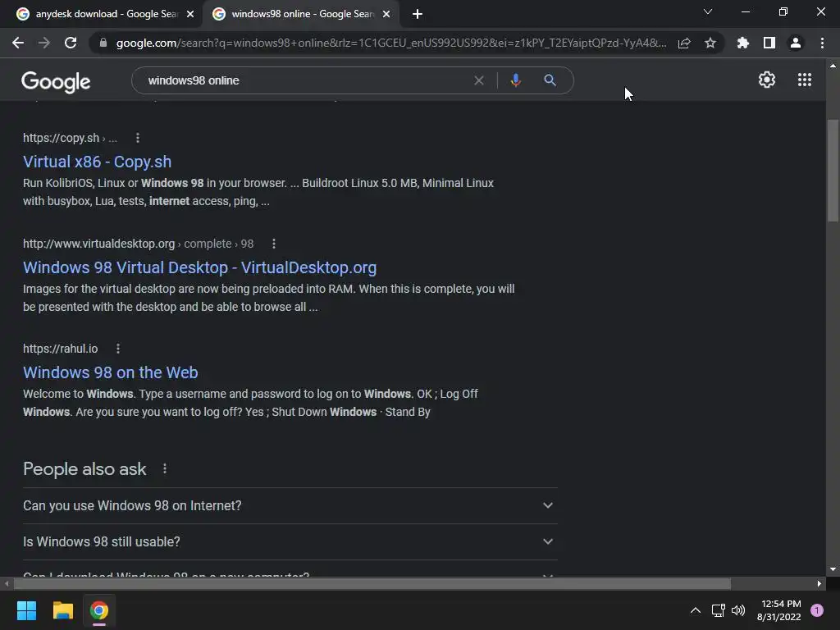Open Virtual x86 - Copy.sh result
Screen dimensions: 840x630
[97, 162]
